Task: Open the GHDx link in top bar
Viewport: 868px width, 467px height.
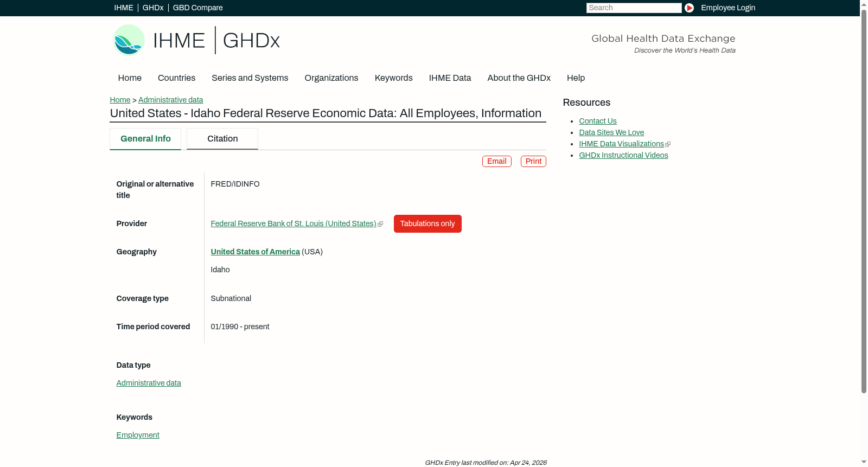Action: click(153, 8)
